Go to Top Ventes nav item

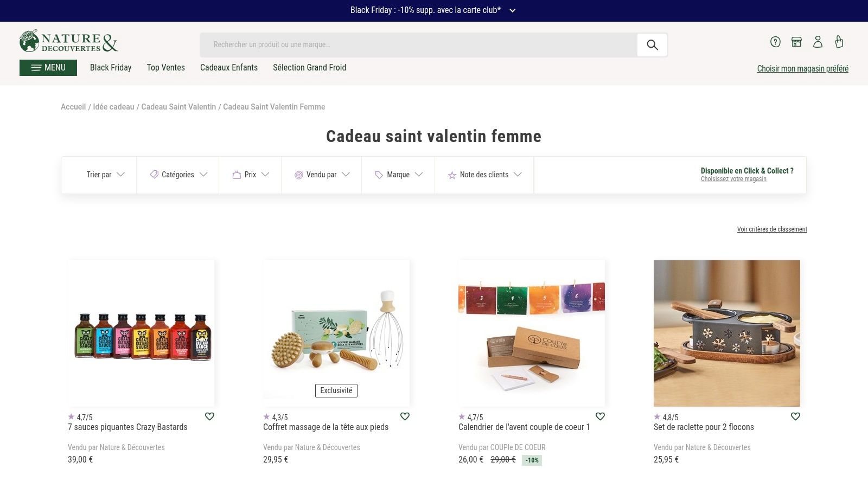point(166,68)
